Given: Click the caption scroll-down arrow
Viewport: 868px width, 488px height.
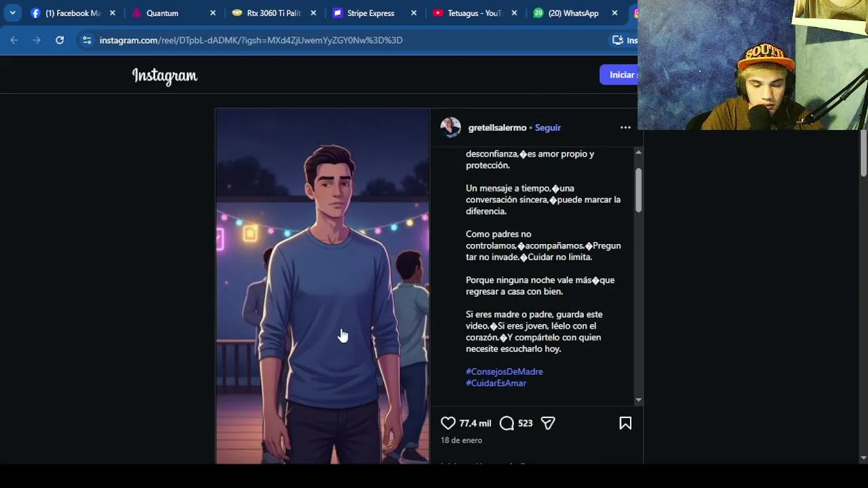Looking at the screenshot, I should 638,400.
